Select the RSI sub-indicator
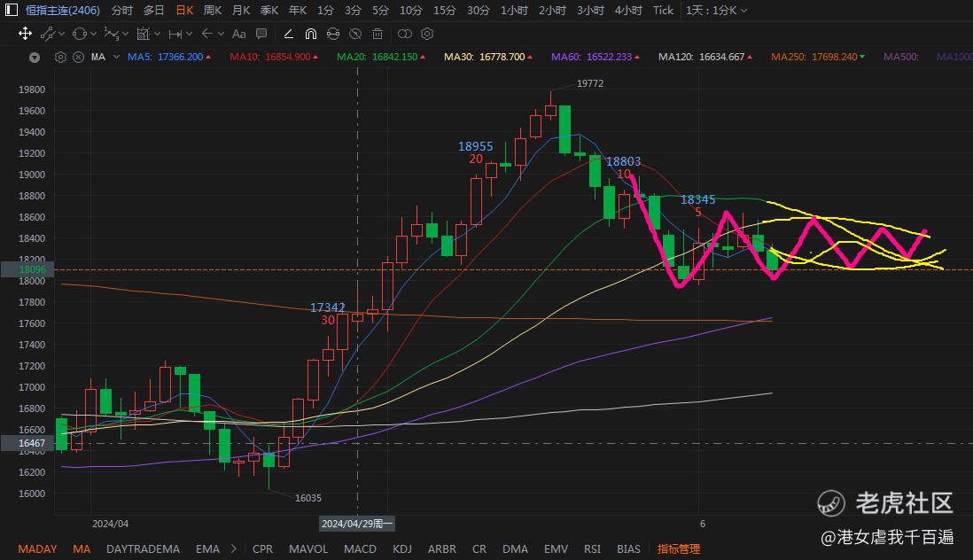Image resolution: width=973 pixels, height=560 pixels. (x=592, y=548)
